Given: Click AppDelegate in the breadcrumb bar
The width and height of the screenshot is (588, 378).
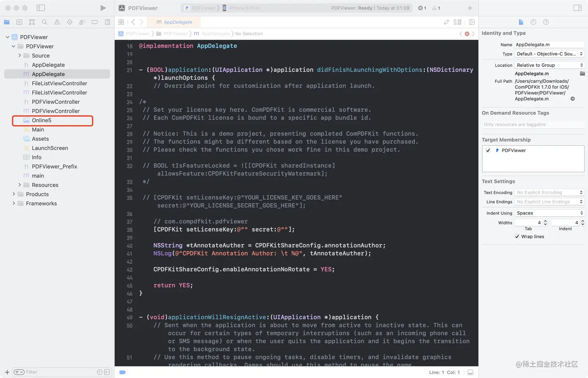Looking at the screenshot, I should point(212,34).
